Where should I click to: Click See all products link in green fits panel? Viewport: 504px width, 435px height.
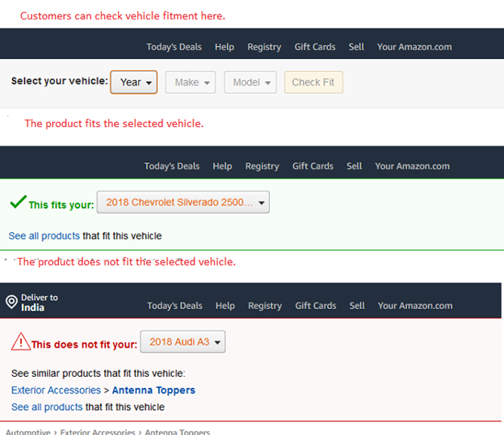point(44,236)
